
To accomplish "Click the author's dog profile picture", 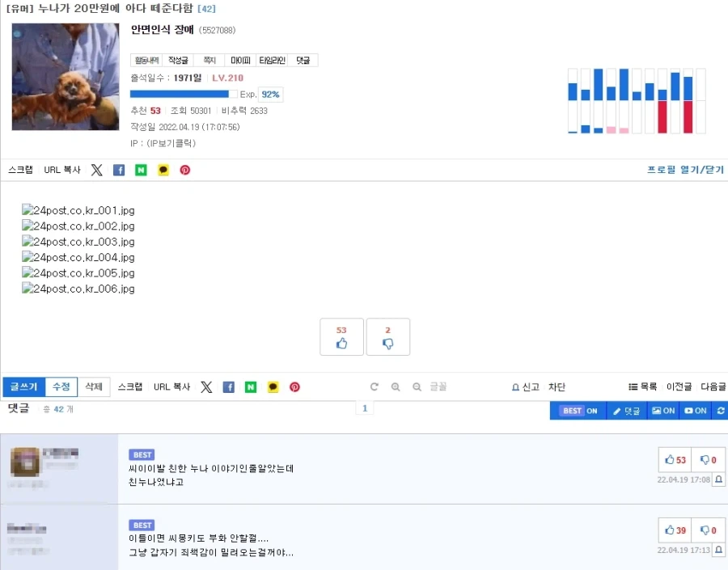I will 66,77.
